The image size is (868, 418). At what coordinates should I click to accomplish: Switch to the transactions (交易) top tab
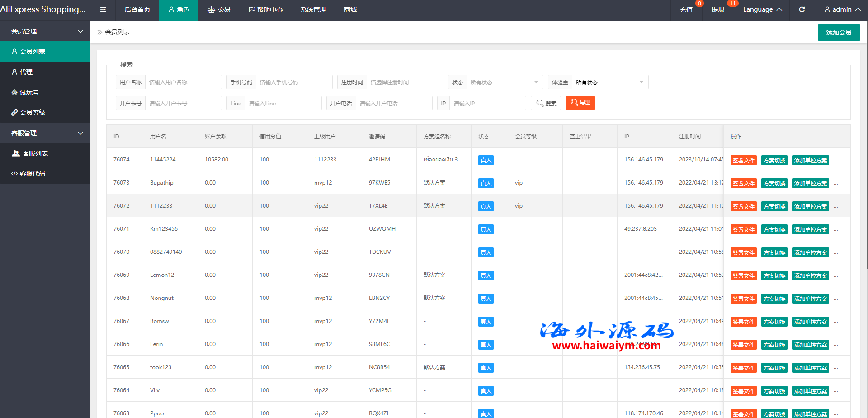pyautogui.click(x=219, y=9)
